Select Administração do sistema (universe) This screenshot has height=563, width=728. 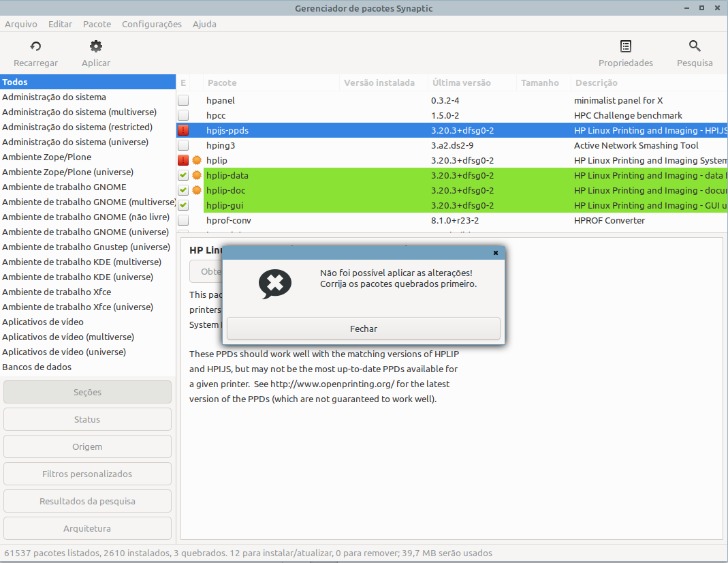88,142
